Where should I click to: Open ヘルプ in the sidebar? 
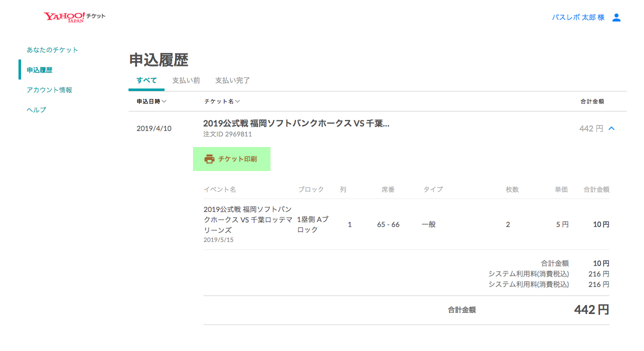tap(36, 110)
